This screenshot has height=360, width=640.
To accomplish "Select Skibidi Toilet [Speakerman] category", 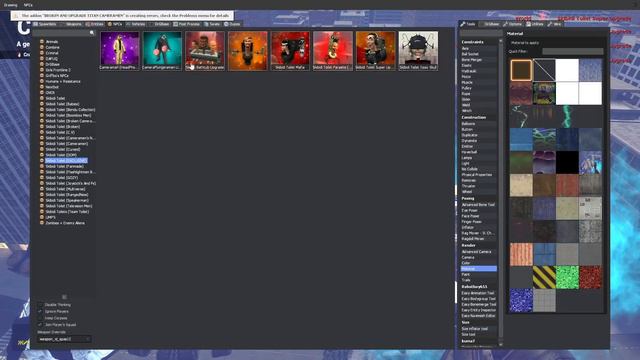I will tap(67, 200).
